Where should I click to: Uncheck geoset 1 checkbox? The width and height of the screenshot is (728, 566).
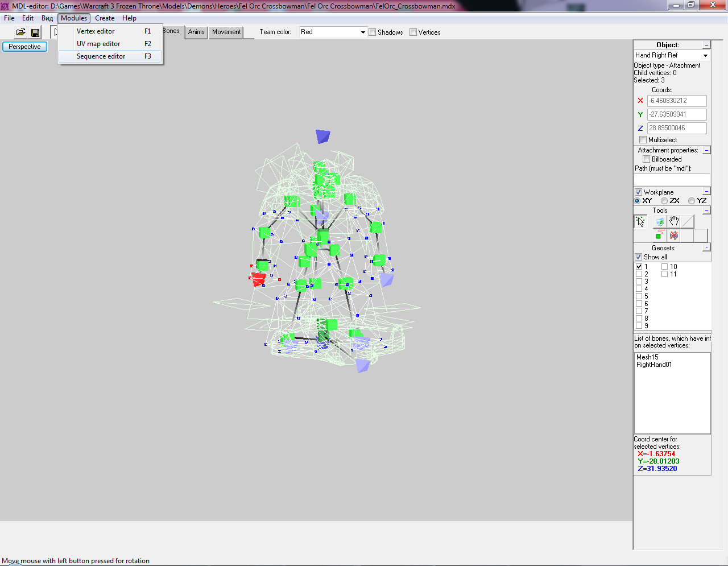[x=639, y=267]
